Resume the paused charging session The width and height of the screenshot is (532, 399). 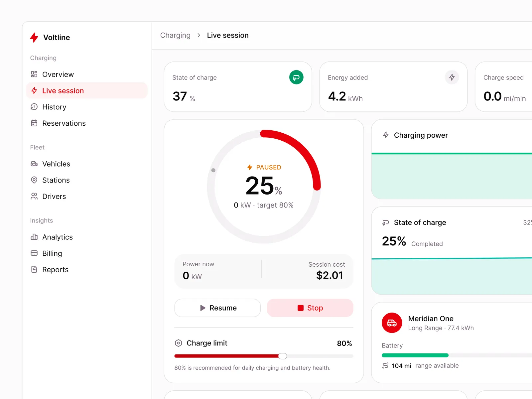point(217,308)
